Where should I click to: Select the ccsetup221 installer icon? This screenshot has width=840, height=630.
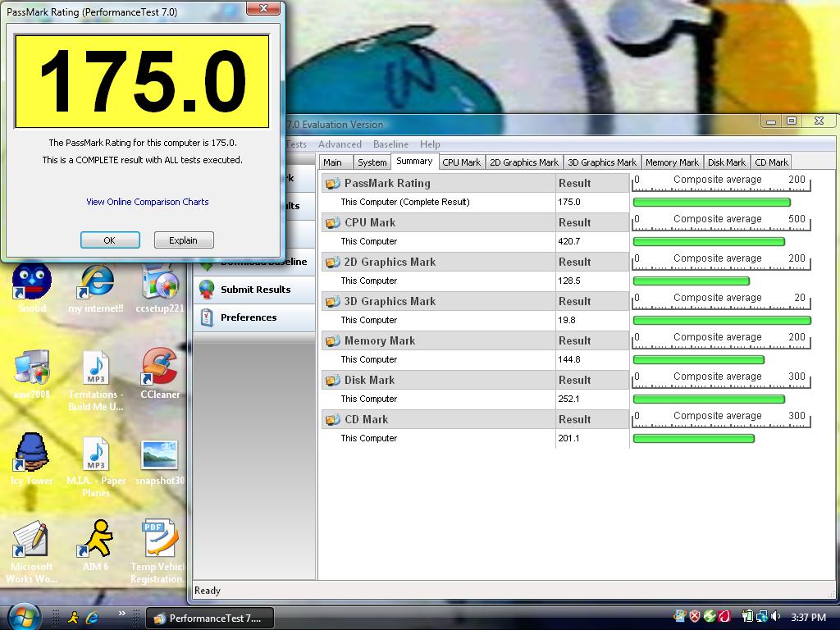160,281
